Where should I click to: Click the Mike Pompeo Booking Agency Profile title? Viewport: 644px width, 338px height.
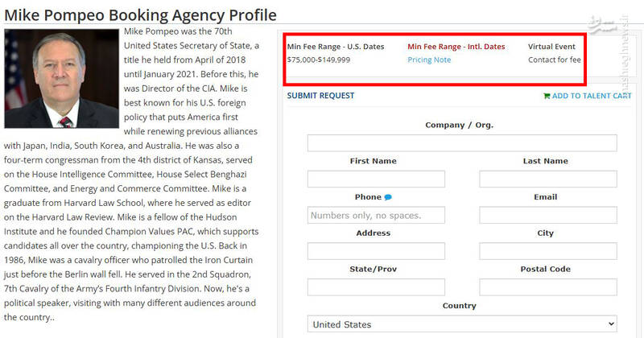pyautogui.click(x=141, y=14)
